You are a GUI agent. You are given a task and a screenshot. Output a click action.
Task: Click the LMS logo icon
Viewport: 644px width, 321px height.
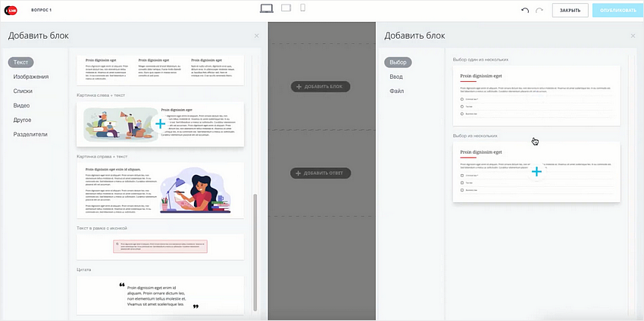[x=11, y=11]
